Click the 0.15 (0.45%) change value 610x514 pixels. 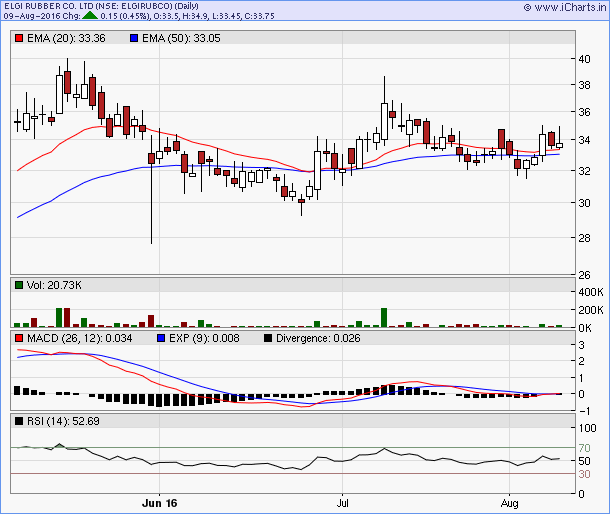tap(125, 16)
